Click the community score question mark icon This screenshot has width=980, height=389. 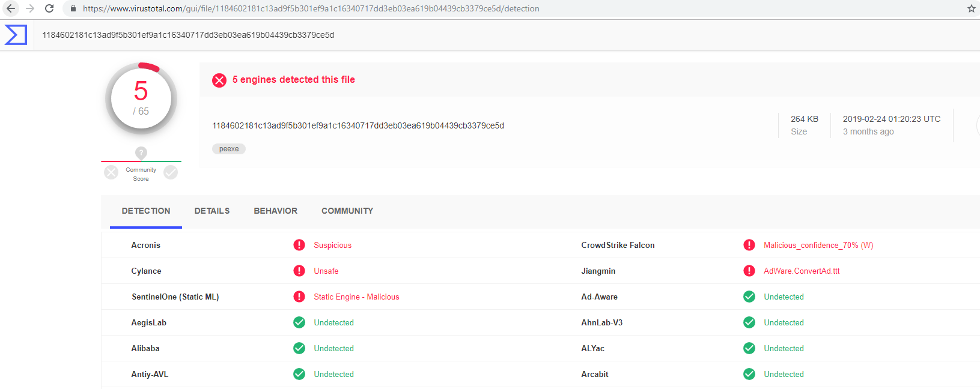[x=141, y=152]
